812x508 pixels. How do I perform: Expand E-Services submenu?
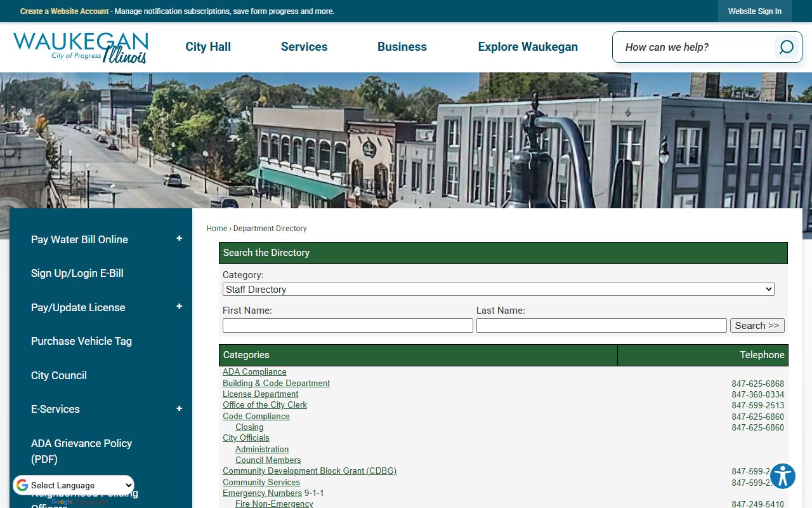coord(179,409)
